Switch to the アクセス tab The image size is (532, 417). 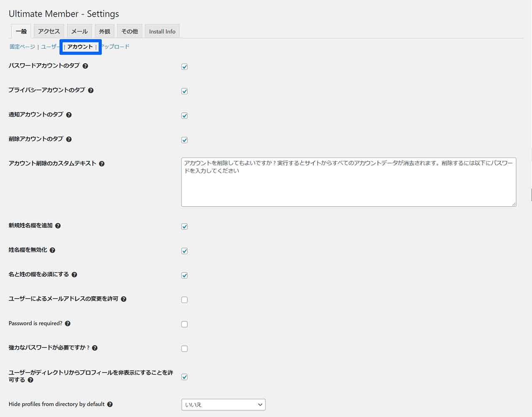pos(49,31)
